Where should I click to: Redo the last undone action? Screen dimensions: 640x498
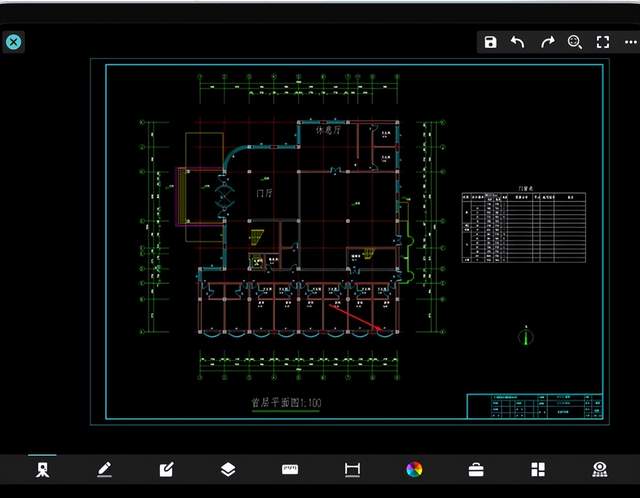click(548, 42)
